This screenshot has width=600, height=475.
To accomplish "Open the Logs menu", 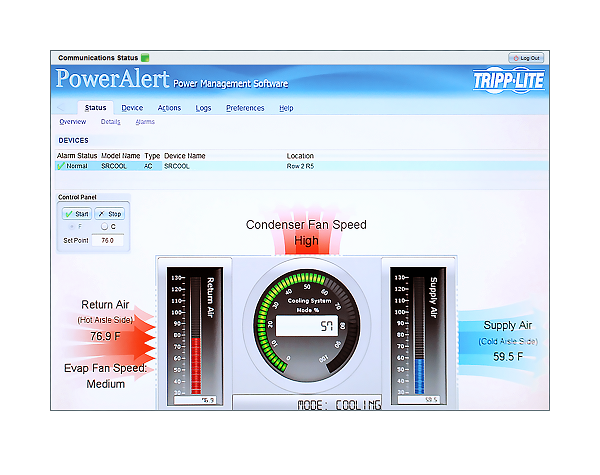I will click(203, 107).
